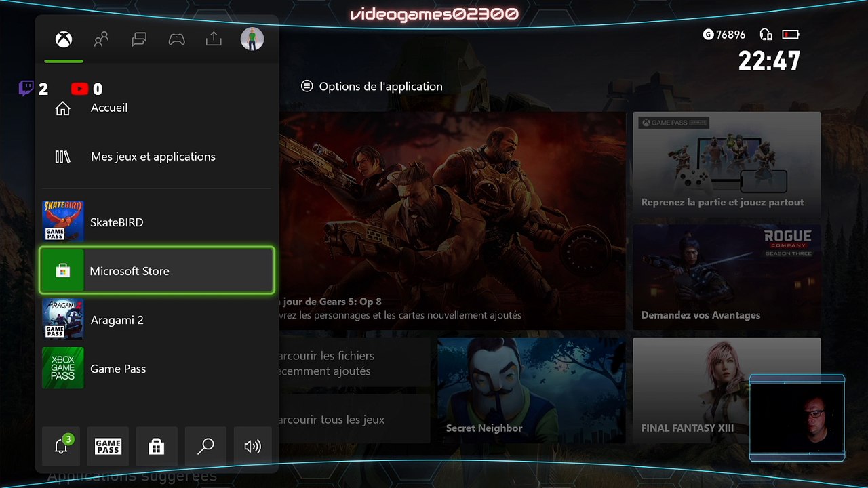The image size is (868, 488).
Task: Click the recently added files tile
Action: (355, 363)
